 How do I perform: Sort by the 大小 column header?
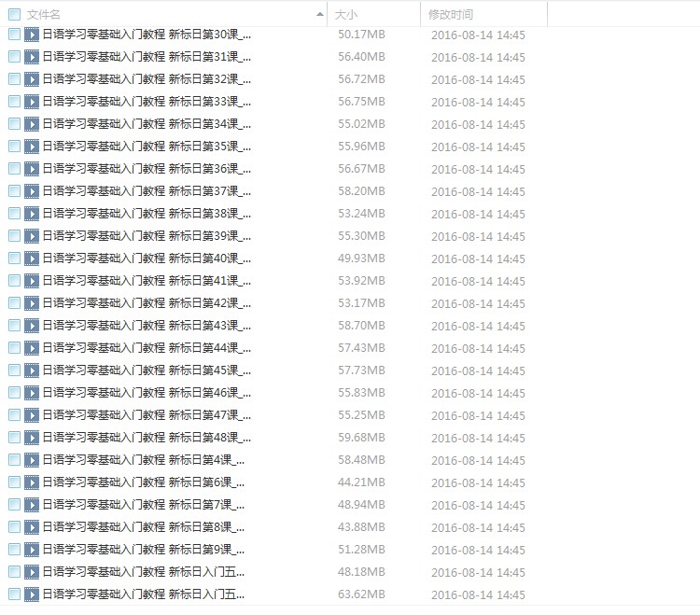coord(346,15)
